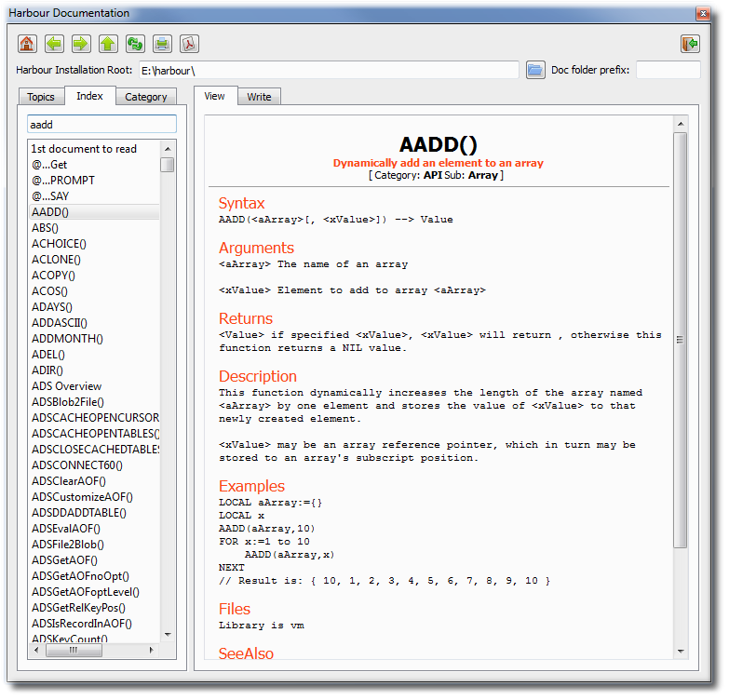The width and height of the screenshot is (729, 700).
Task: Click the index list vertical scrollbar thumb
Action: 168,165
